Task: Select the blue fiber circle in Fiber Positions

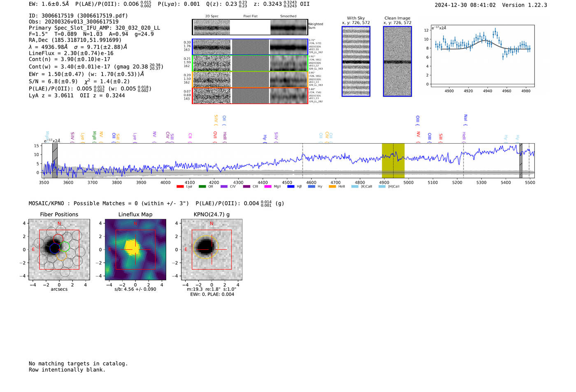Action: point(55,248)
